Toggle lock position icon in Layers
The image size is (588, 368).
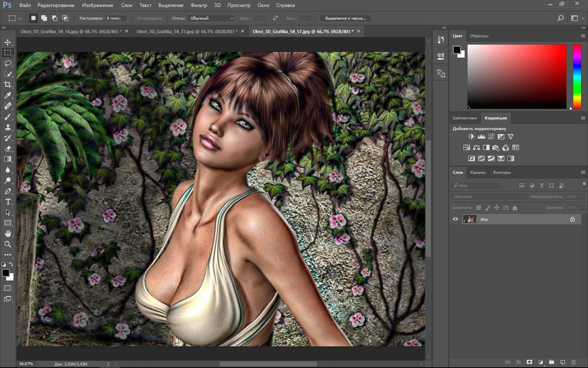[x=497, y=208]
